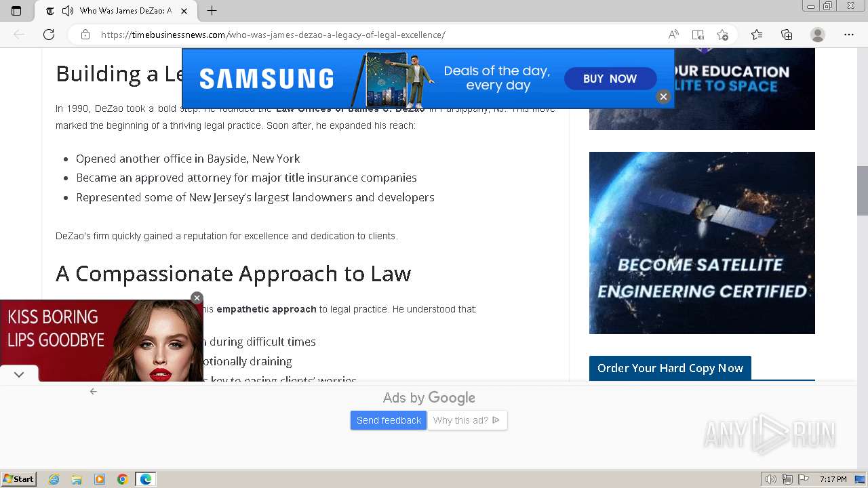View site information lock icon
868x488 pixels.
pyautogui.click(x=85, y=35)
